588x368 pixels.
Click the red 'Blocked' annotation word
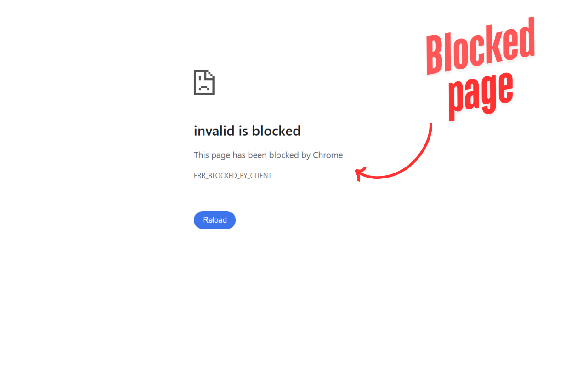(x=481, y=46)
